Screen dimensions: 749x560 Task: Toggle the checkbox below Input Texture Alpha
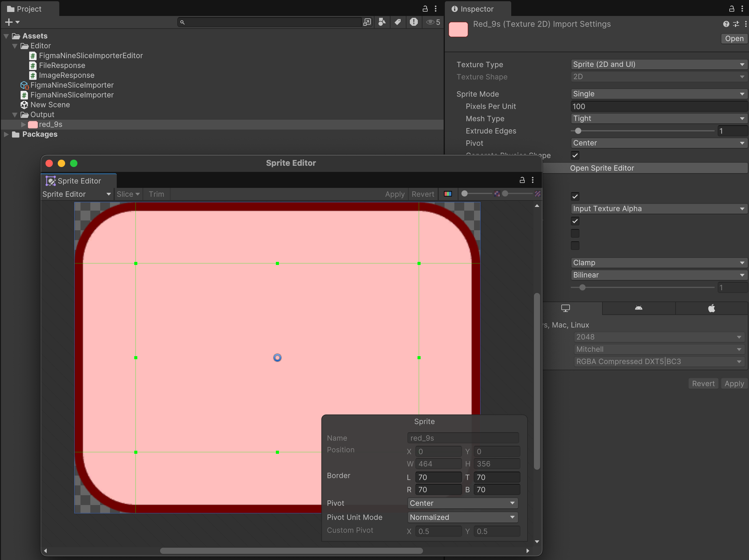point(575,221)
